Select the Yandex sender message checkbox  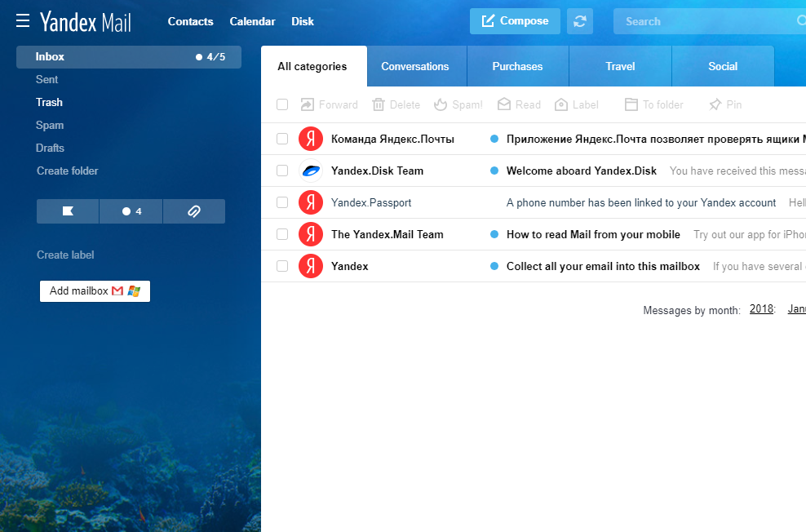tap(282, 266)
